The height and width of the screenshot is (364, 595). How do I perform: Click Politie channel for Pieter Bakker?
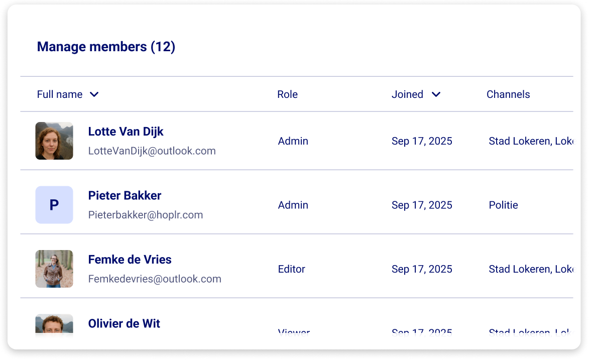[503, 205]
